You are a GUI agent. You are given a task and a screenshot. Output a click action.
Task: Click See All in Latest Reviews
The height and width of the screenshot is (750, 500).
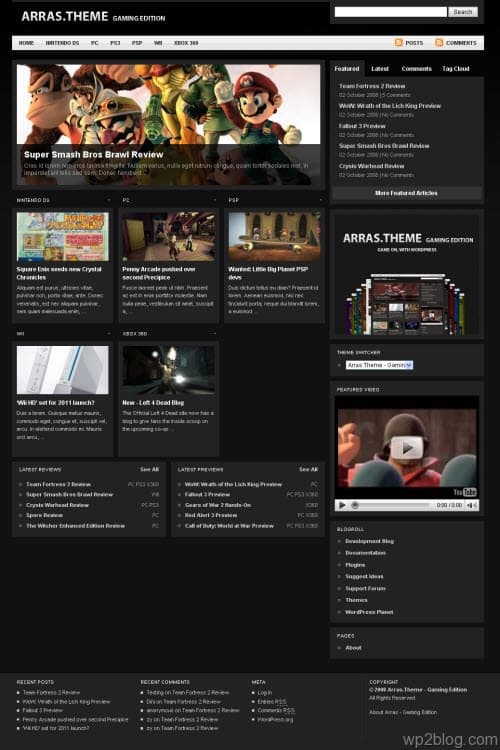[x=149, y=469]
